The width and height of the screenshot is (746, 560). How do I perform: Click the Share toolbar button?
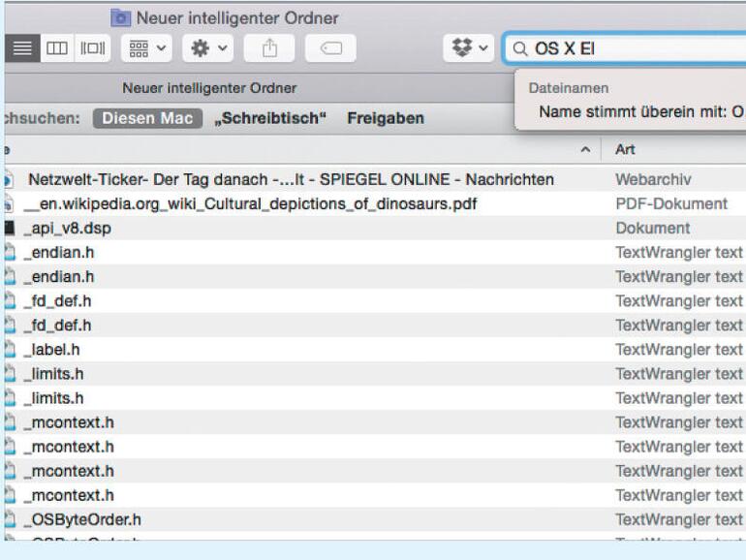pos(269,48)
